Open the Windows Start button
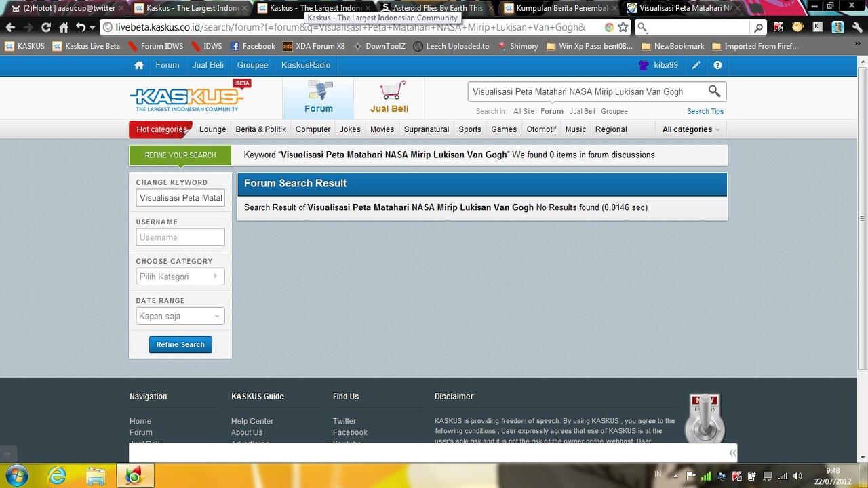This screenshot has width=868, height=488. [x=16, y=476]
